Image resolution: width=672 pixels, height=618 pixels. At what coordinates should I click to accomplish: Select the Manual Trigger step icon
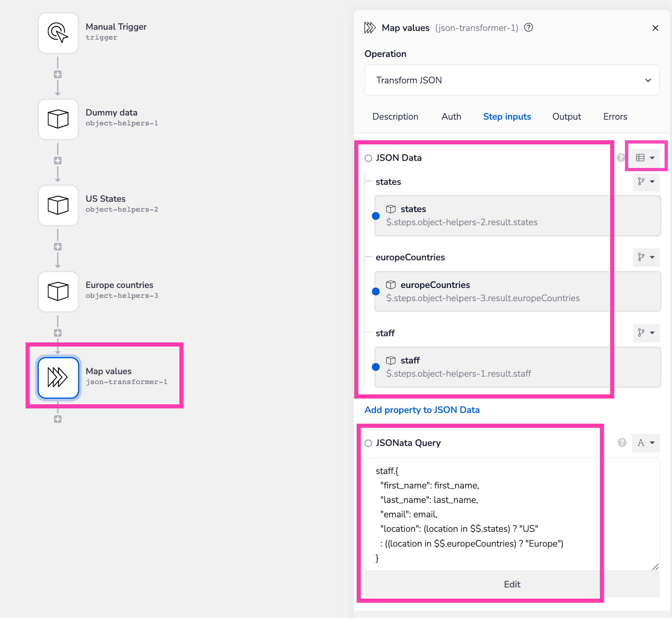[58, 33]
